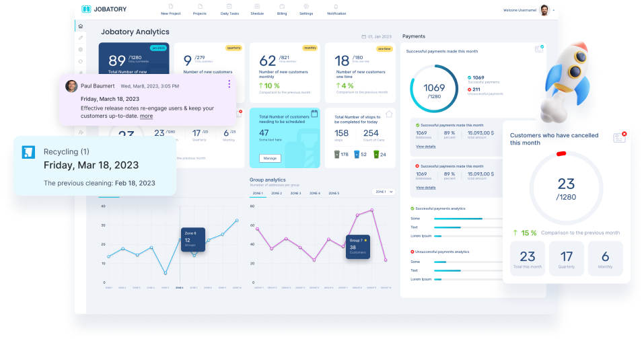Image resolution: width=644 pixels, height=341 pixels.
Task: Open three-dot menu on Paul Baumert note
Action: tap(229, 84)
